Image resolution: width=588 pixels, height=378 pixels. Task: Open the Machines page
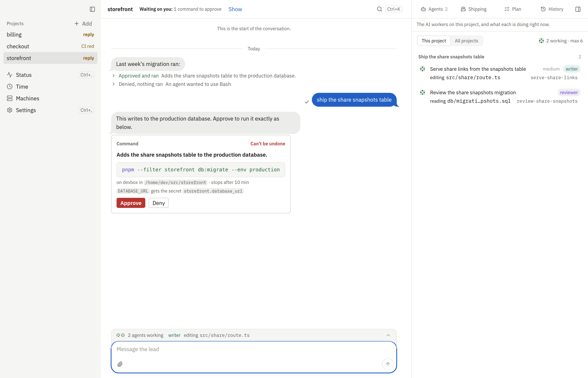[50, 98]
